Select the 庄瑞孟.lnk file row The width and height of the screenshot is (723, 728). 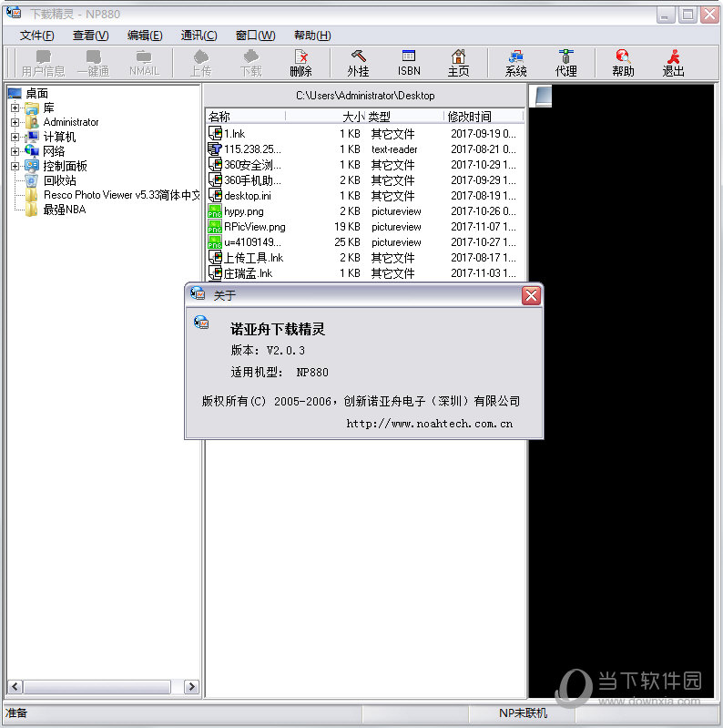(x=365, y=273)
